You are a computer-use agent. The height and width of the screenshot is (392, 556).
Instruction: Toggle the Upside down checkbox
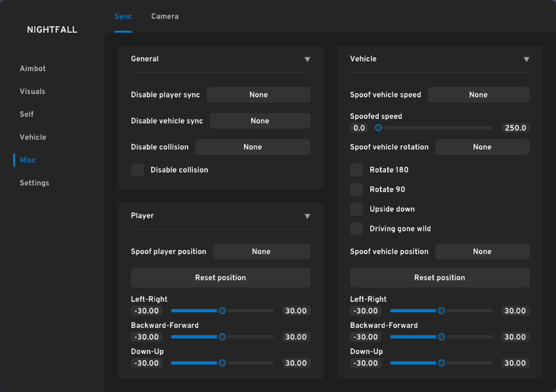(356, 209)
